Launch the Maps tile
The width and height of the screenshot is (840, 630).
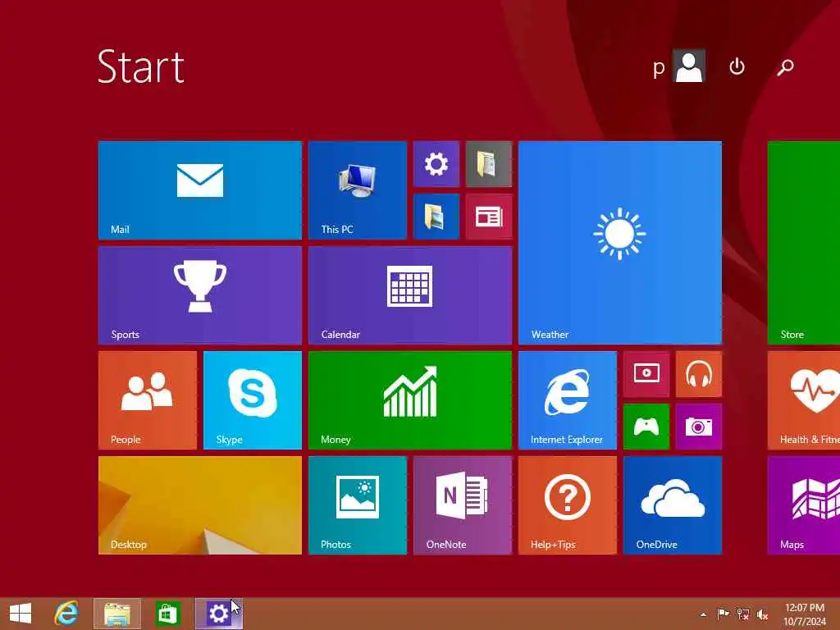click(804, 505)
